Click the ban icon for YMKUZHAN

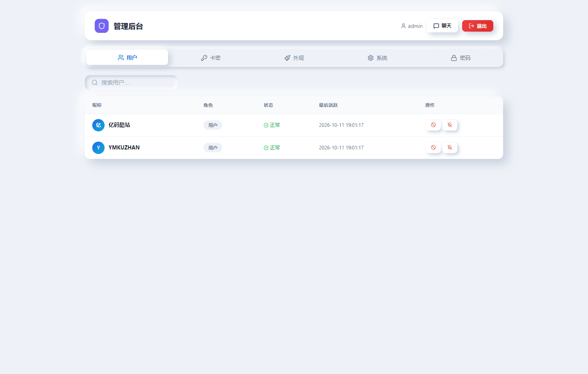(x=433, y=147)
